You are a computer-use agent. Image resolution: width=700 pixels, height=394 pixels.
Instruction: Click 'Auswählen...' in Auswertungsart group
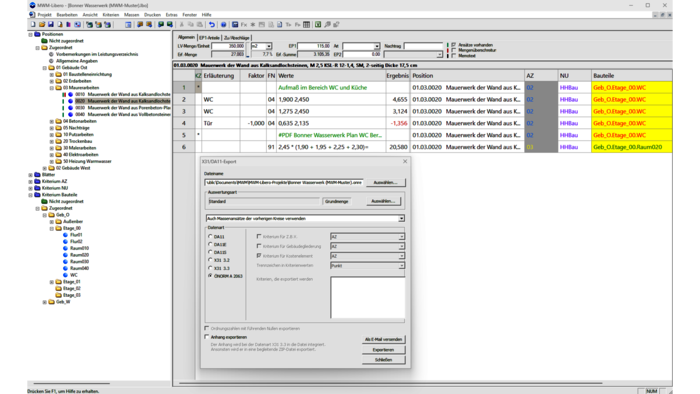[x=383, y=201]
